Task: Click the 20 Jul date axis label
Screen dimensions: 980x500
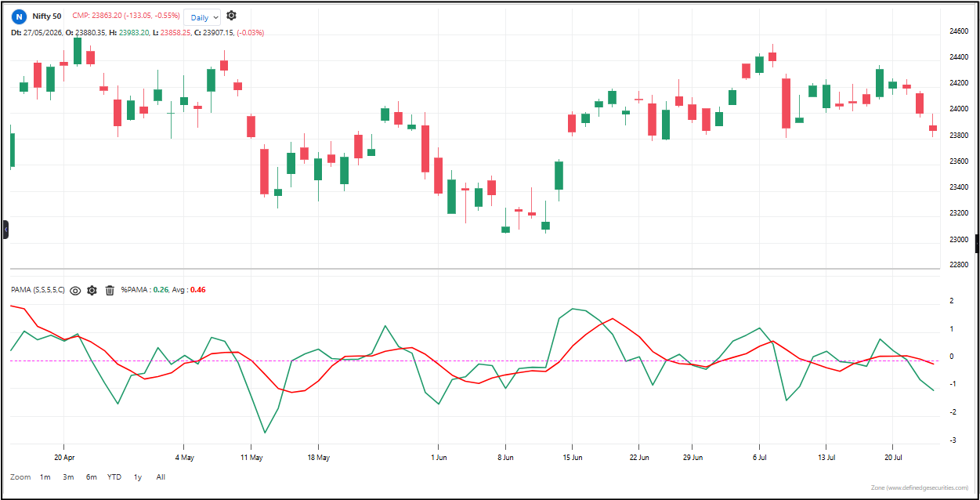Action: tap(894, 456)
